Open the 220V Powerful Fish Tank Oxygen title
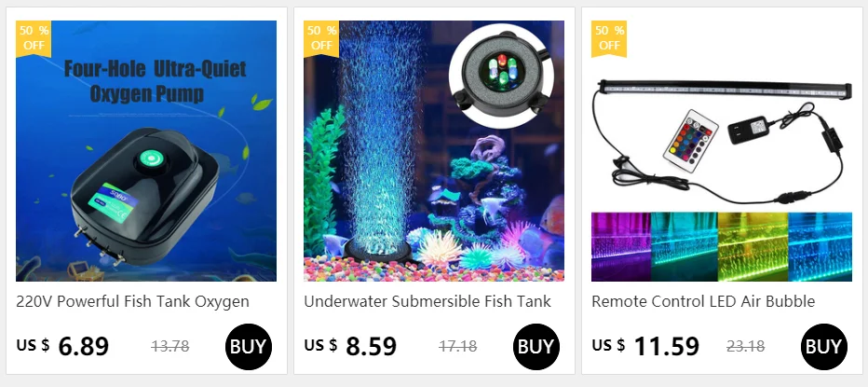Image resolution: width=868 pixels, height=387 pixels. click(x=133, y=301)
